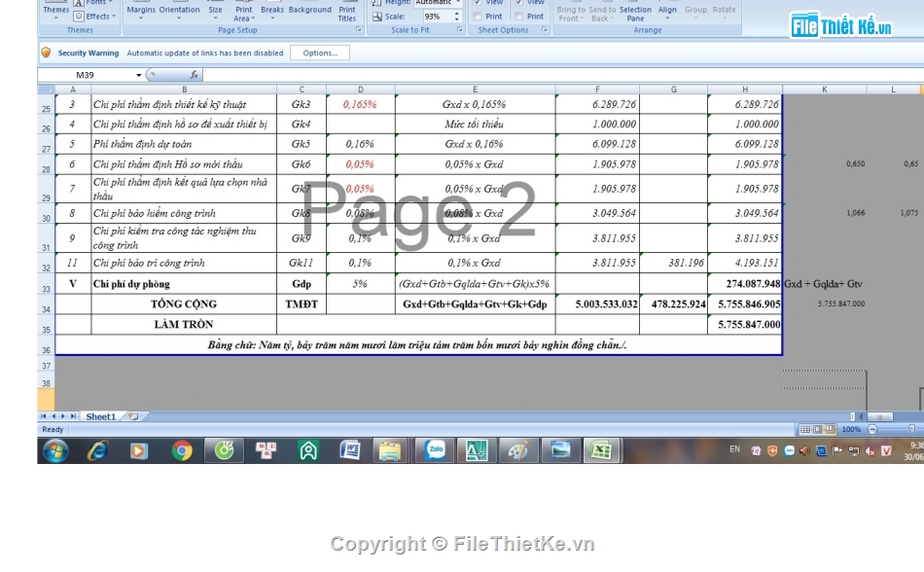Screen dimensions: 924x572
Task: Open Google Chrome from the taskbar
Action: tap(182, 451)
